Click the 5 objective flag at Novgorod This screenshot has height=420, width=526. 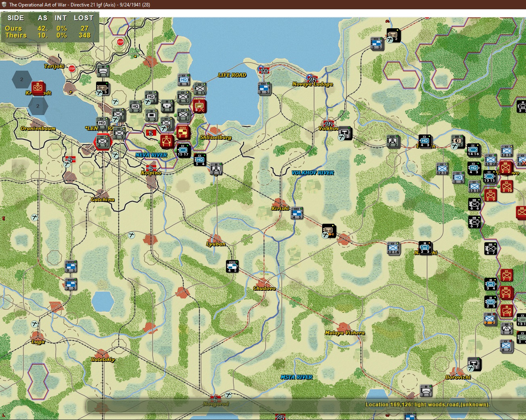[216, 399]
